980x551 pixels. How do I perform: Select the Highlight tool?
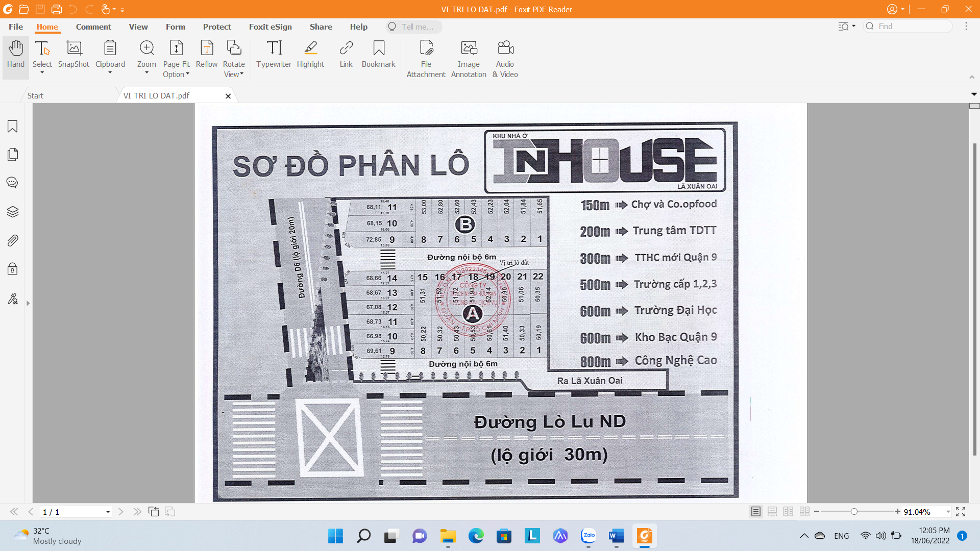[x=310, y=54]
